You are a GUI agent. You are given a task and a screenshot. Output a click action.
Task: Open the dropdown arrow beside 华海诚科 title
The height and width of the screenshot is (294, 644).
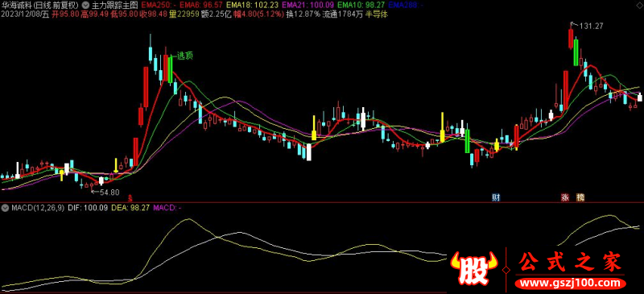click(x=85, y=6)
